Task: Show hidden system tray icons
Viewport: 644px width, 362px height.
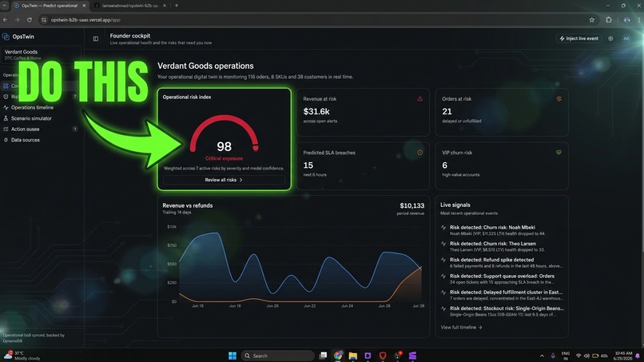Action: [542, 356]
